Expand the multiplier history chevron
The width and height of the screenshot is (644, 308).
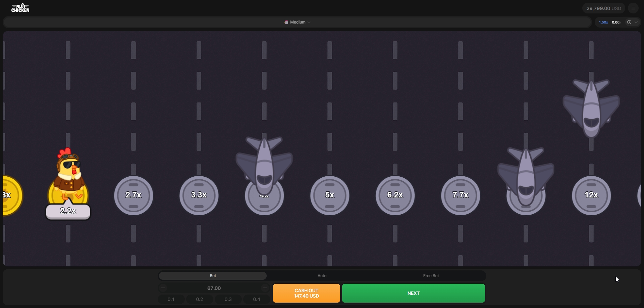[636, 22]
